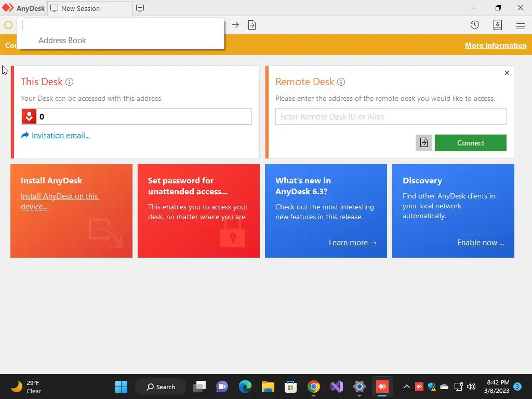
Task: Open the Invitation email link
Action: point(61,136)
